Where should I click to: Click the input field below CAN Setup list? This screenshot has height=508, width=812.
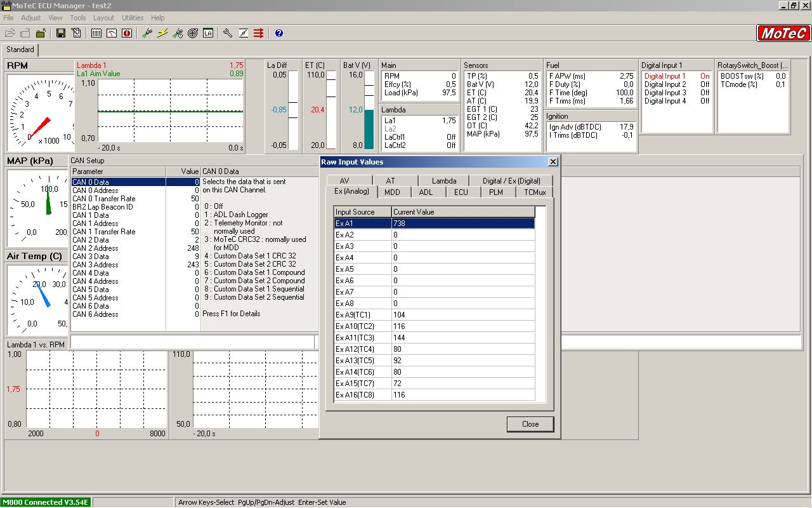[x=192, y=342]
